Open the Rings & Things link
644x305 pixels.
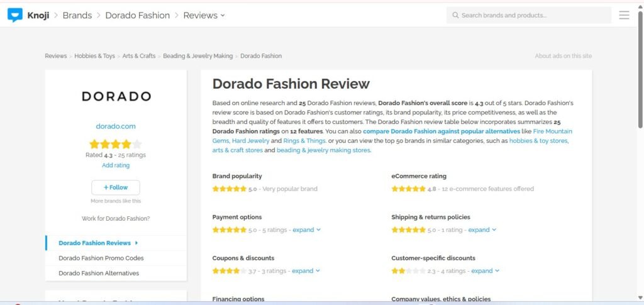(305, 141)
